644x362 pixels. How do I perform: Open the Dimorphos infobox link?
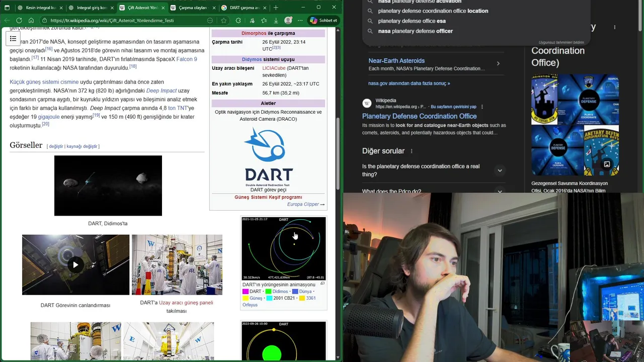tap(254, 33)
